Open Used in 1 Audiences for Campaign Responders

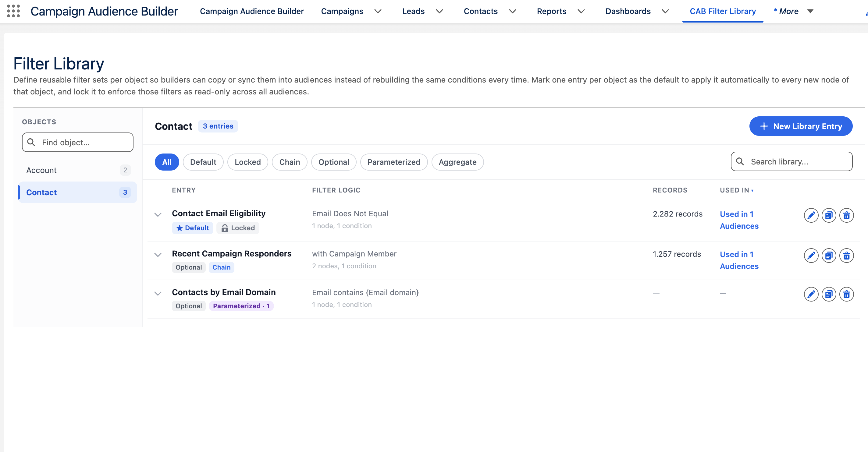pos(739,260)
